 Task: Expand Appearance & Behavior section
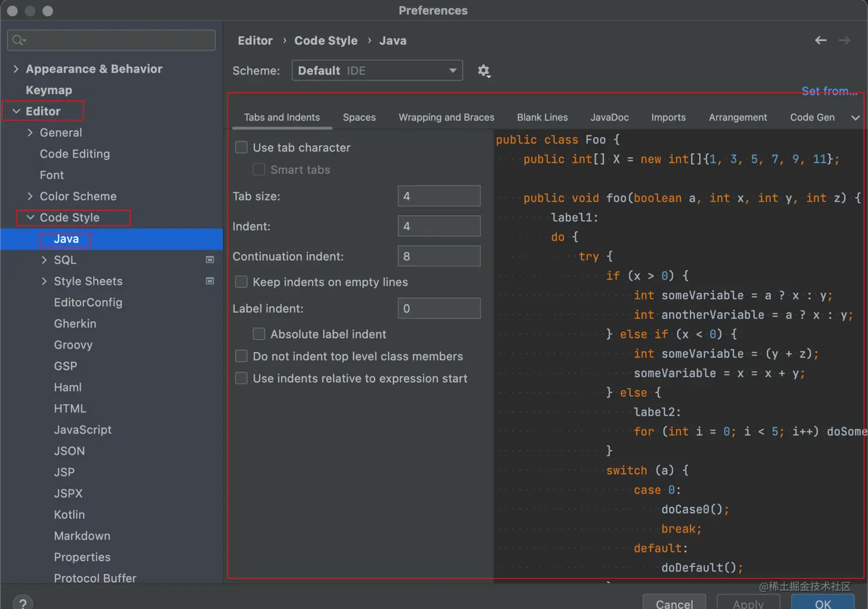click(15, 69)
